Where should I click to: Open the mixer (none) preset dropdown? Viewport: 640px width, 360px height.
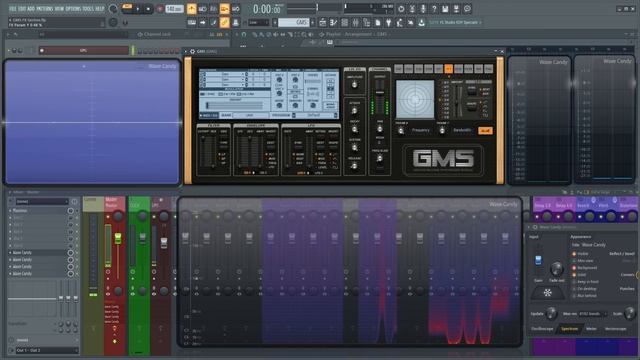42,201
